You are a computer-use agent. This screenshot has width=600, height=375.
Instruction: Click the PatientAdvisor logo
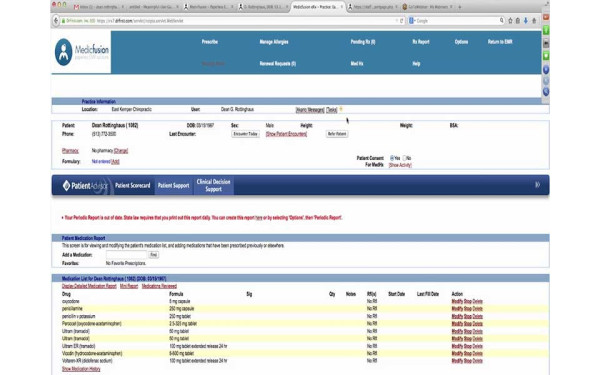click(x=85, y=186)
